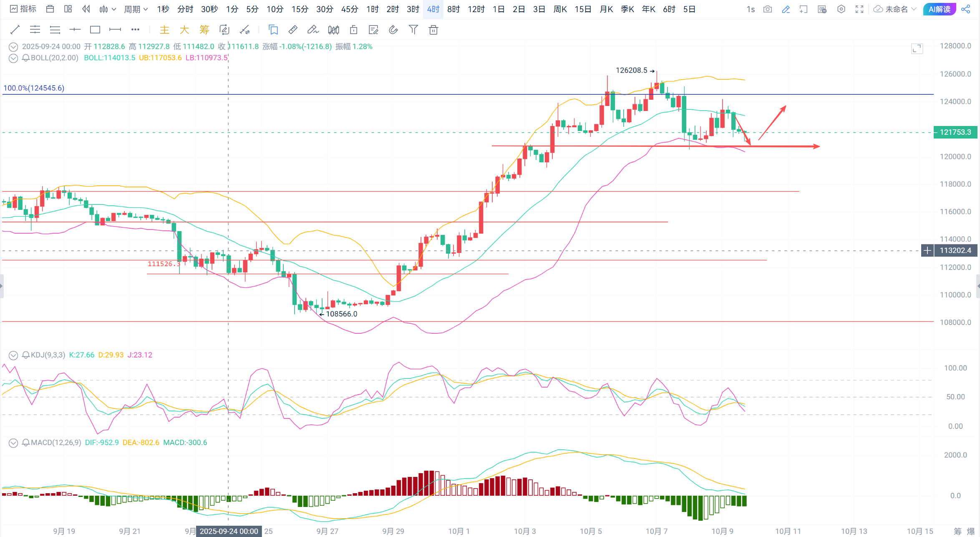Toggle the 主 overlay marker
The width and height of the screenshot is (980, 537).
[x=164, y=30]
